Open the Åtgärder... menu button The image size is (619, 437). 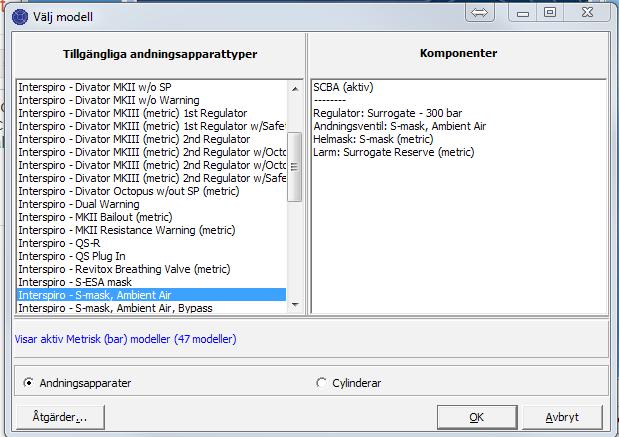pyautogui.click(x=60, y=417)
